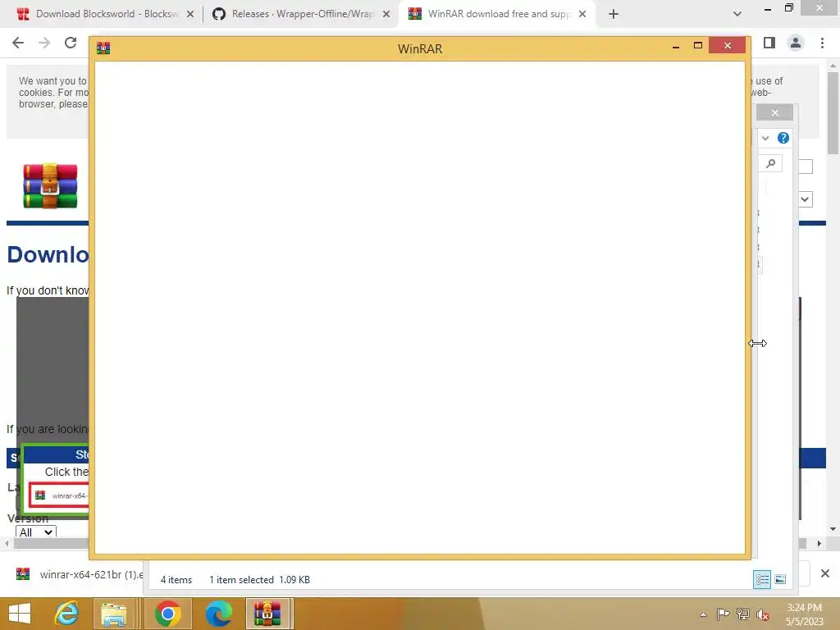This screenshot has height=630, width=840.
Task: Close the WinRAR window
Action: tap(727, 46)
